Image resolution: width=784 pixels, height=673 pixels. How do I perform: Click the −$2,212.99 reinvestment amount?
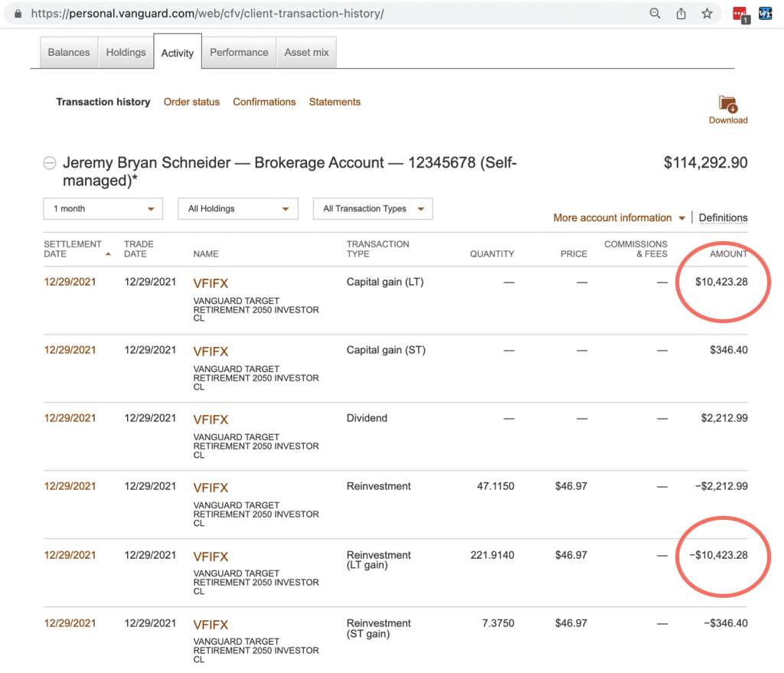coord(721,486)
